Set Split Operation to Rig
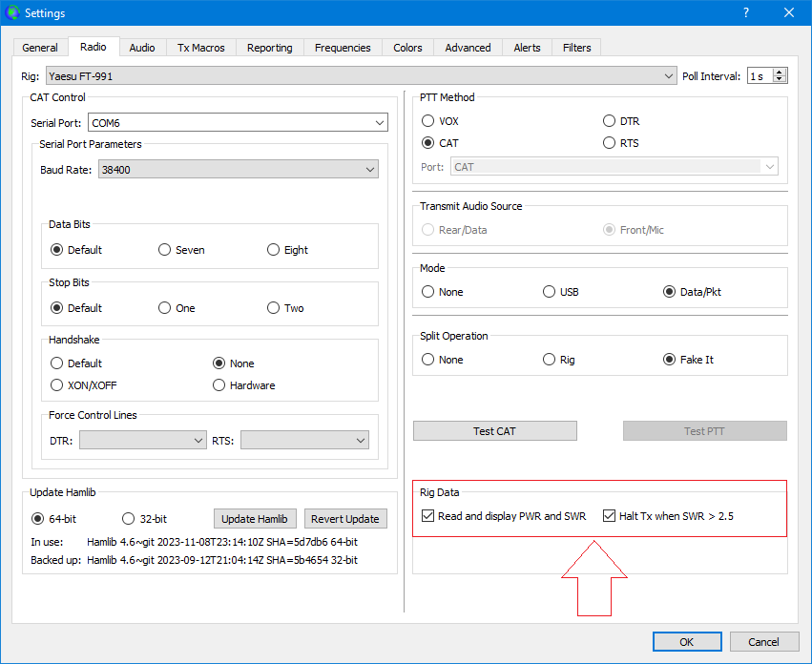 [549, 360]
